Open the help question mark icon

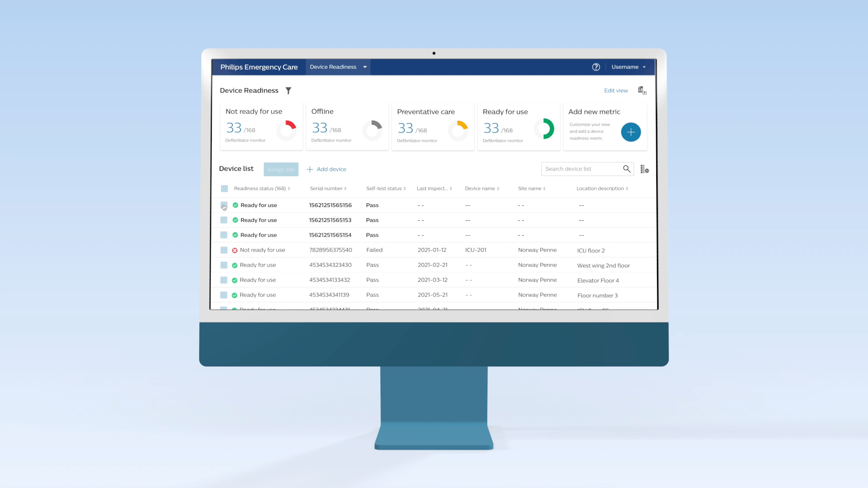point(596,67)
